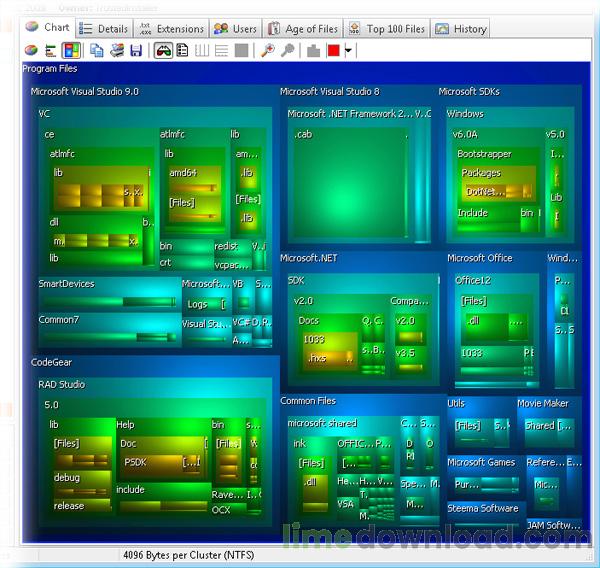Toggle the chart legend button
The width and height of the screenshot is (600, 568).
183,50
